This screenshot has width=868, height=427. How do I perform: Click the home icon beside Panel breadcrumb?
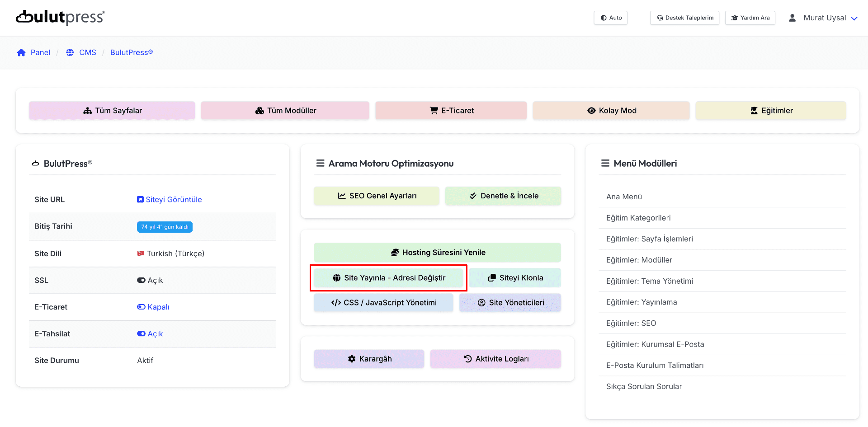(21, 53)
